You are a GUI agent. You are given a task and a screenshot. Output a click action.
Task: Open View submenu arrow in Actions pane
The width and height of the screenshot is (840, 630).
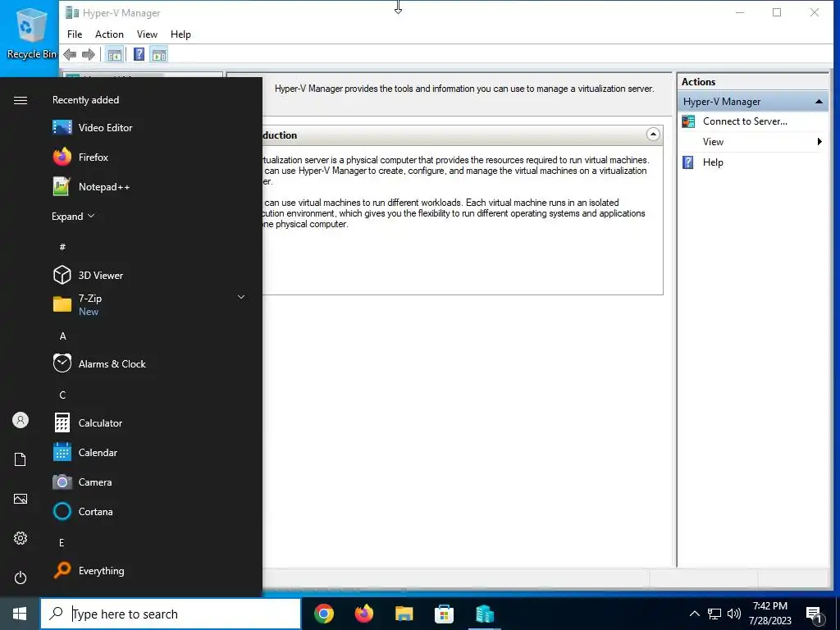point(819,141)
